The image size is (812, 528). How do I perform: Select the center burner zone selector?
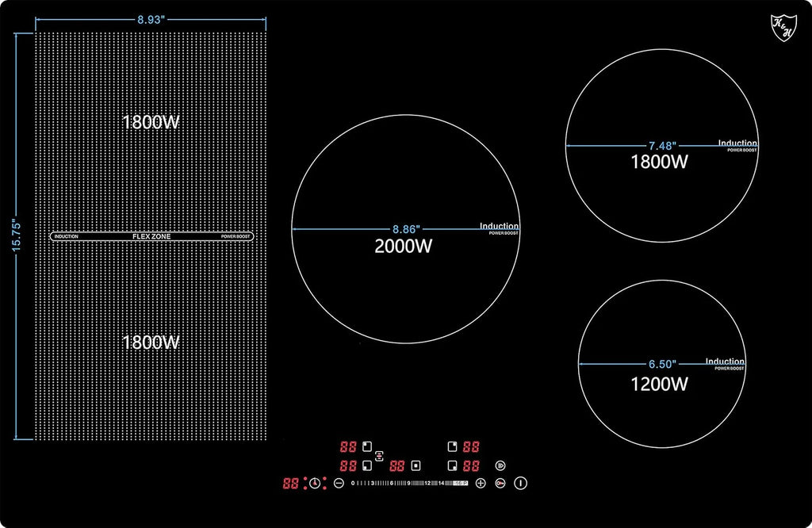(416, 465)
